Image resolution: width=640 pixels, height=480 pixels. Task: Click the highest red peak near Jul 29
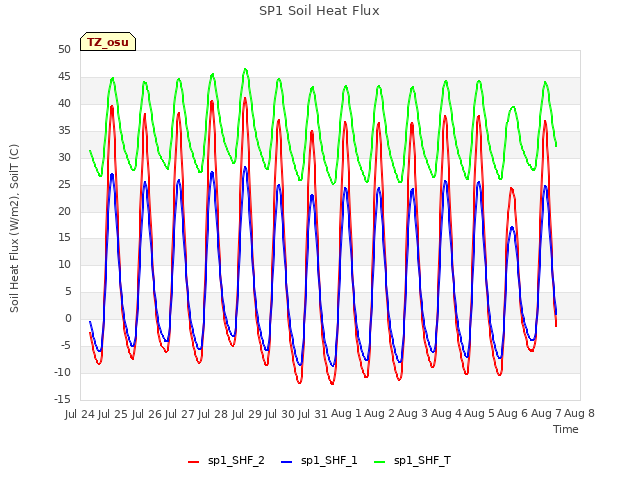click(x=245, y=98)
